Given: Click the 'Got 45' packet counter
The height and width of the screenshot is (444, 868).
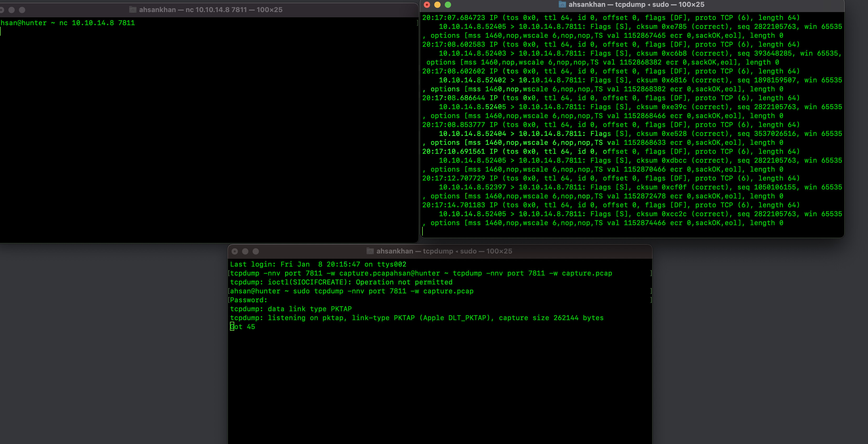Looking at the screenshot, I should pyautogui.click(x=242, y=327).
